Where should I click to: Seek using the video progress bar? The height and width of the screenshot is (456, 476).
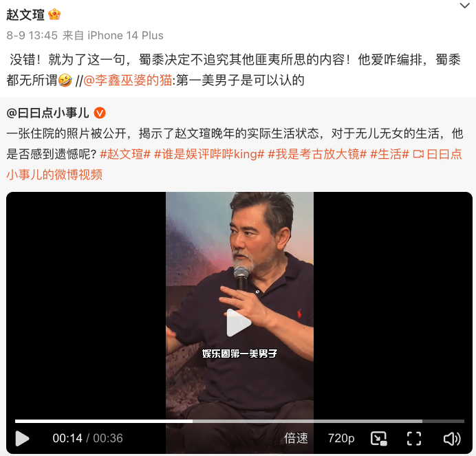coord(239,421)
